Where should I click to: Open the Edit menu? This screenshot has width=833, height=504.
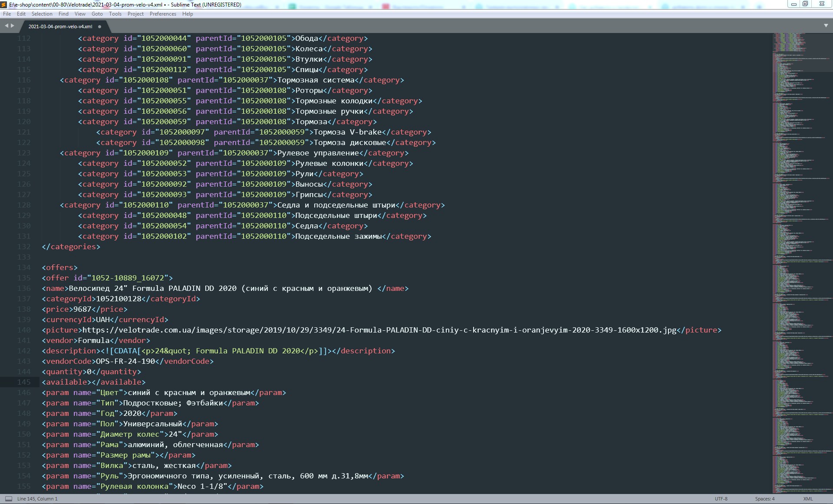(x=21, y=14)
